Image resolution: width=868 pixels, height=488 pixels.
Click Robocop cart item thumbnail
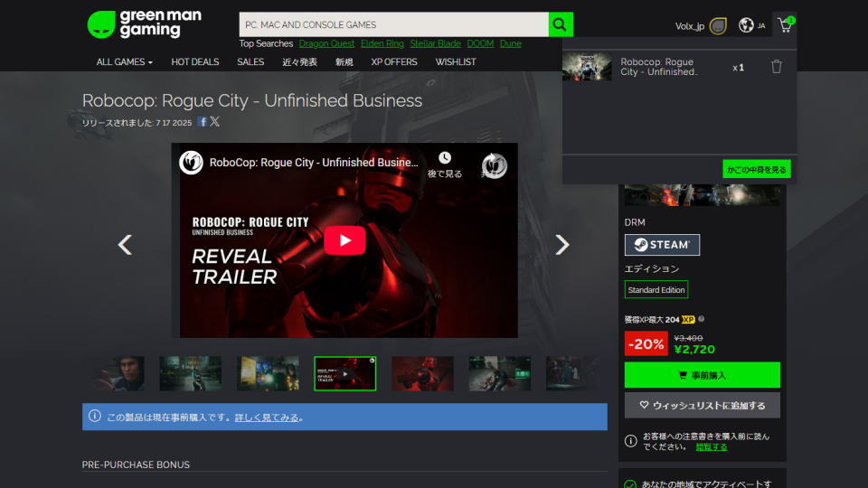point(587,67)
